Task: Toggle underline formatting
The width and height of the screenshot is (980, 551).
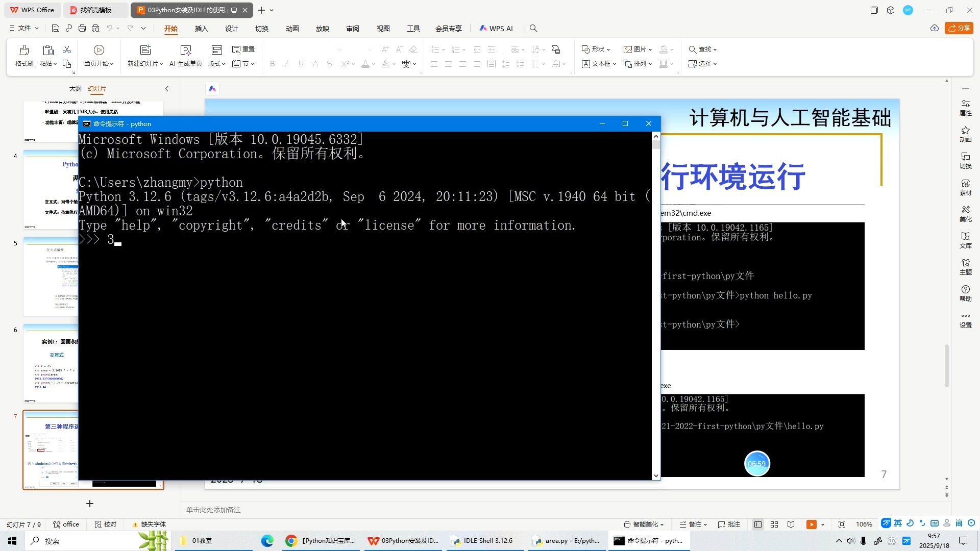Action: point(301,63)
